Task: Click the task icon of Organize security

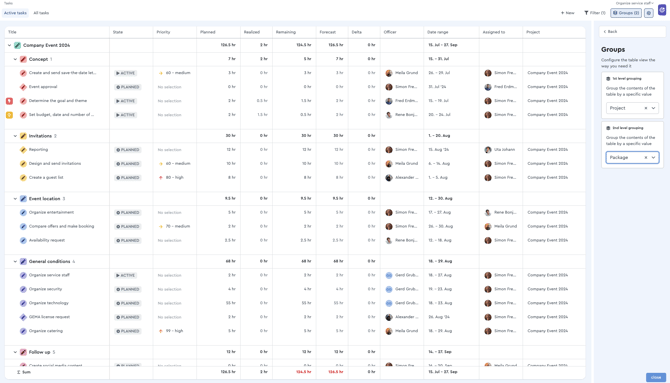Action: 23,289
